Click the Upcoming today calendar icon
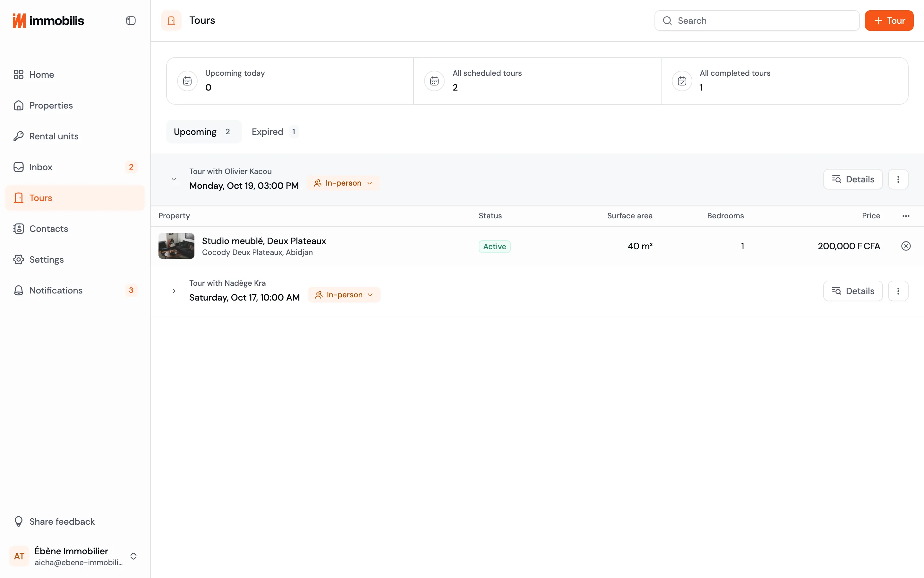The width and height of the screenshot is (924, 578). pos(187,81)
